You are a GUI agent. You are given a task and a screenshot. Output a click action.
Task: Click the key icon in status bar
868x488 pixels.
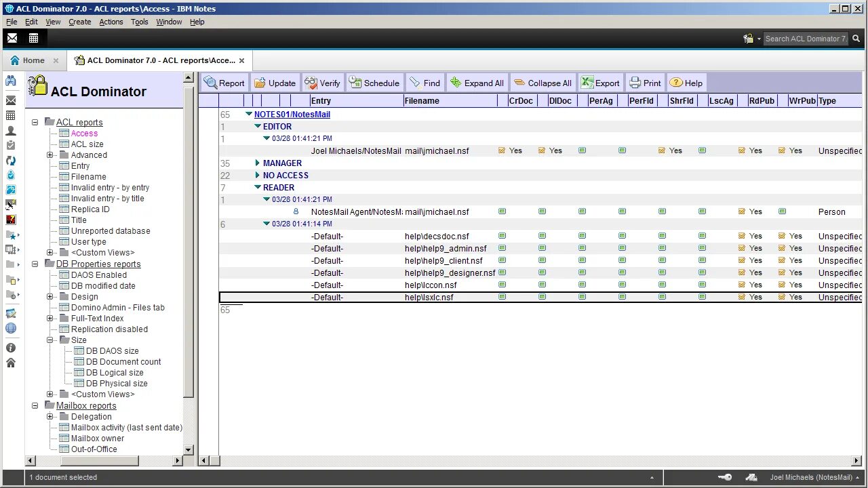(725, 477)
